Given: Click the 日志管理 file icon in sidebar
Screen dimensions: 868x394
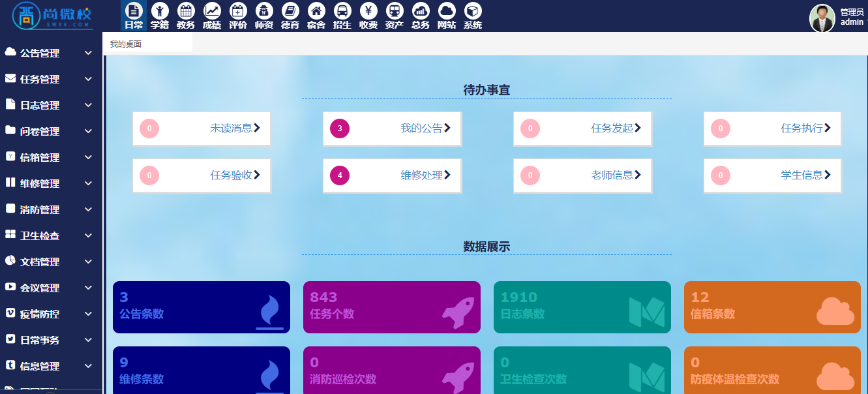Looking at the screenshot, I should tap(10, 104).
